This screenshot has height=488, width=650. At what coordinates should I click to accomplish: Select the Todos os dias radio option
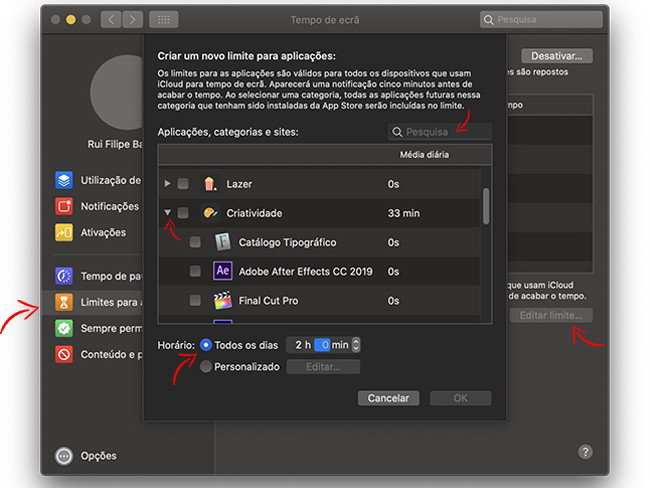click(x=206, y=344)
